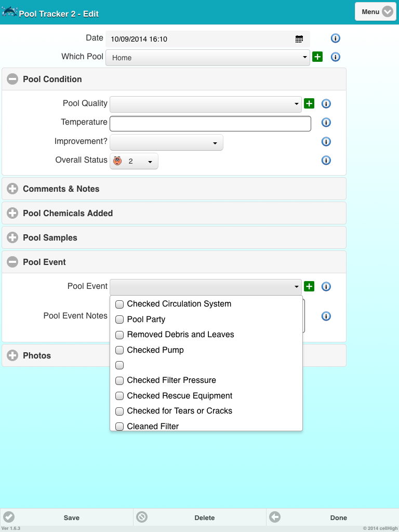Image resolution: width=399 pixels, height=532 pixels.
Task: Show info for Improvement field
Action: coord(326,141)
